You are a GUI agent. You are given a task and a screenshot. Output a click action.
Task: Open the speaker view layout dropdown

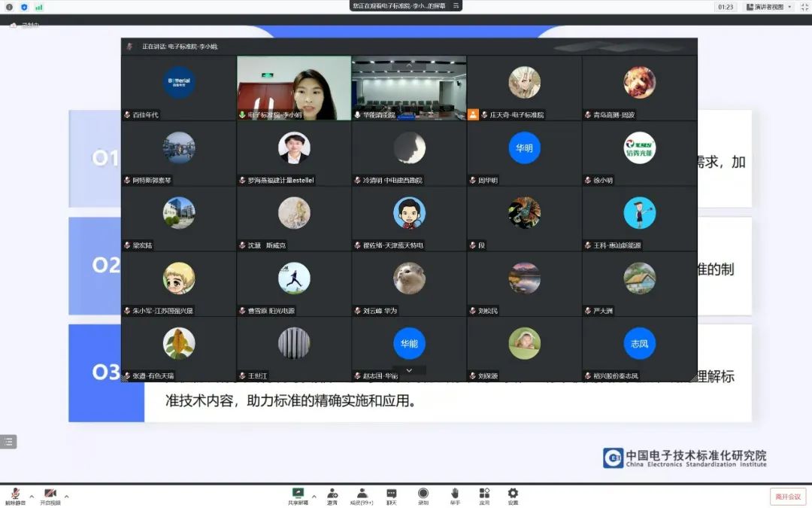768,7
